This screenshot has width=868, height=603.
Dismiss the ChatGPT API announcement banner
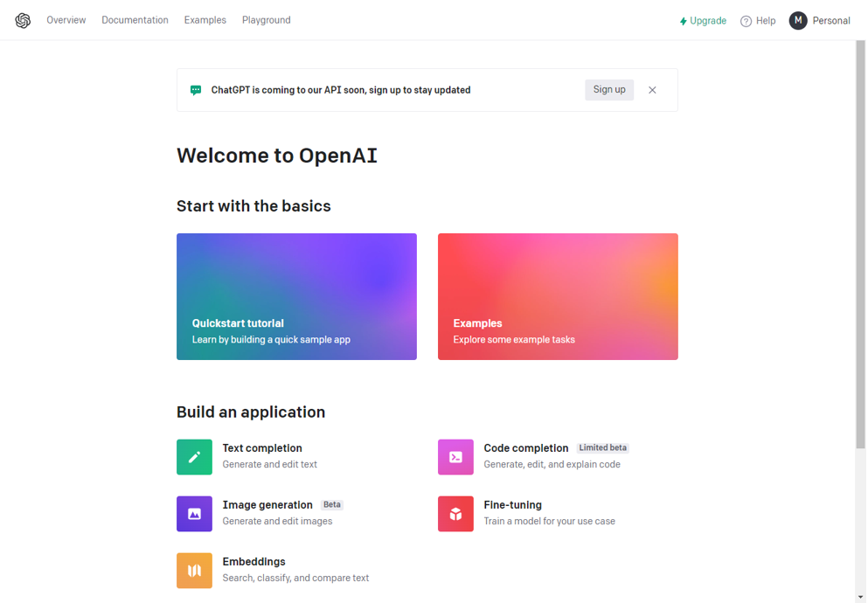click(x=652, y=90)
